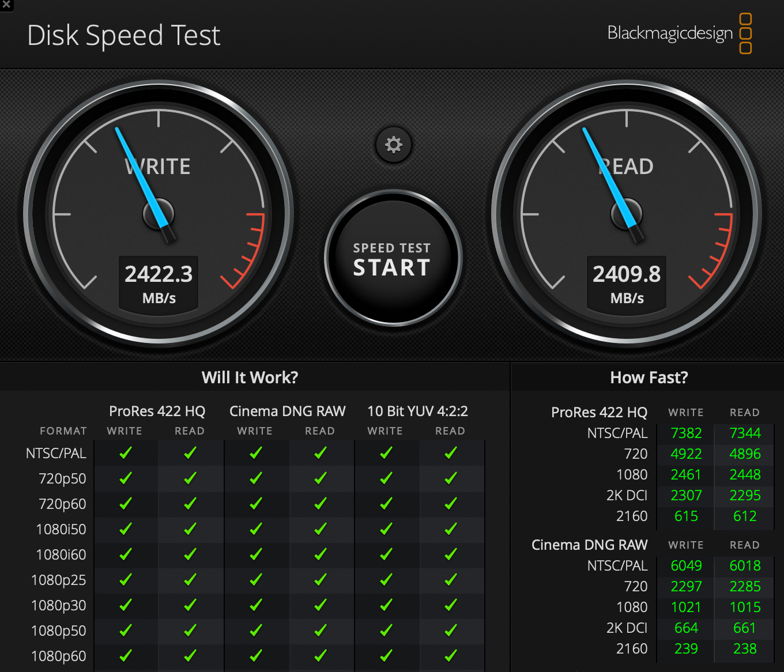This screenshot has width=784, height=672.
Task: Click the How Fast? heading
Action: tap(649, 377)
